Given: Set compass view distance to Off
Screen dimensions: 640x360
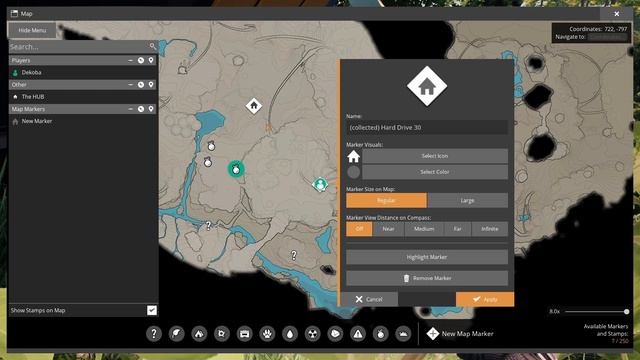Looking at the screenshot, I should click(x=359, y=229).
